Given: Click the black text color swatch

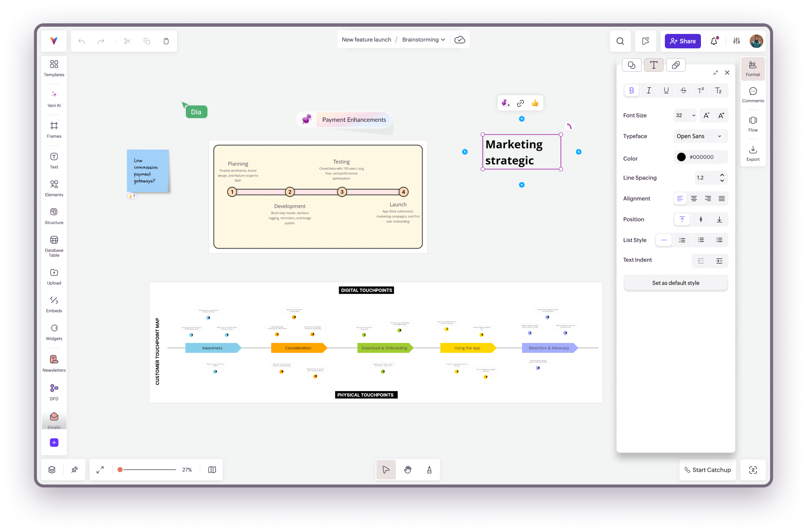Looking at the screenshot, I should pos(681,157).
